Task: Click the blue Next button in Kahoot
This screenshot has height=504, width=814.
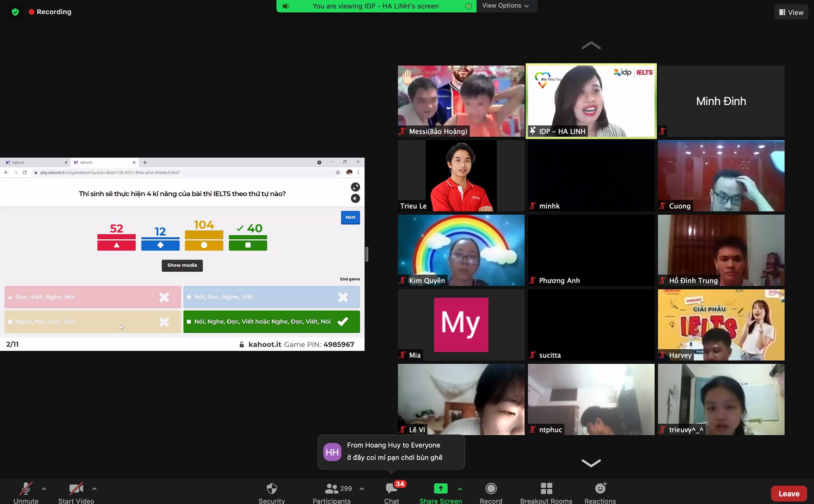Action: (350, 217)
